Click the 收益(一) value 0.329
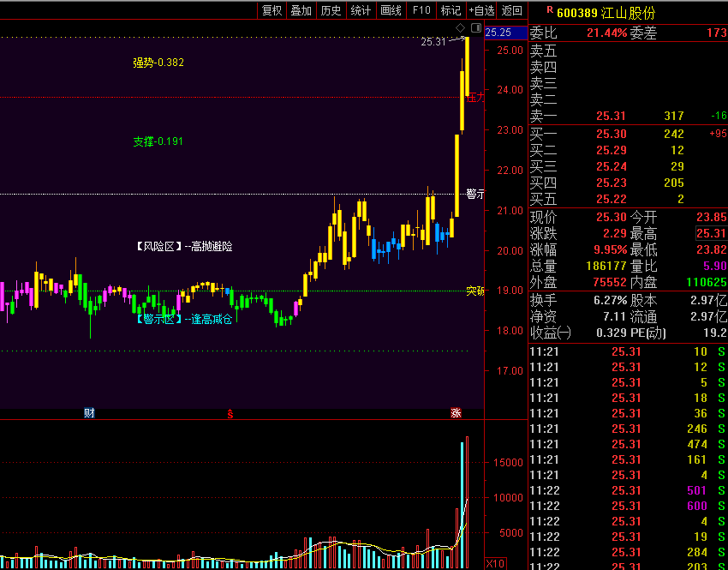Screen dimensions: 728x570 click(x=611, y=333)
